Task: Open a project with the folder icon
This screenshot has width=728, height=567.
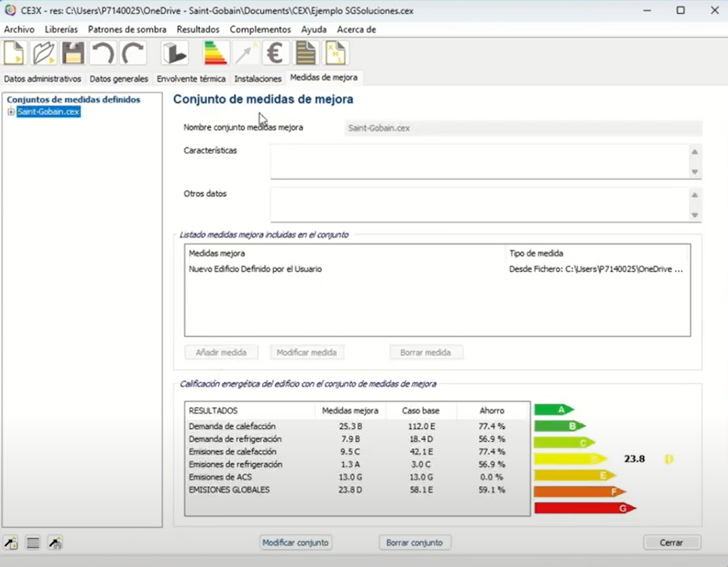Action: coord(43,53)
